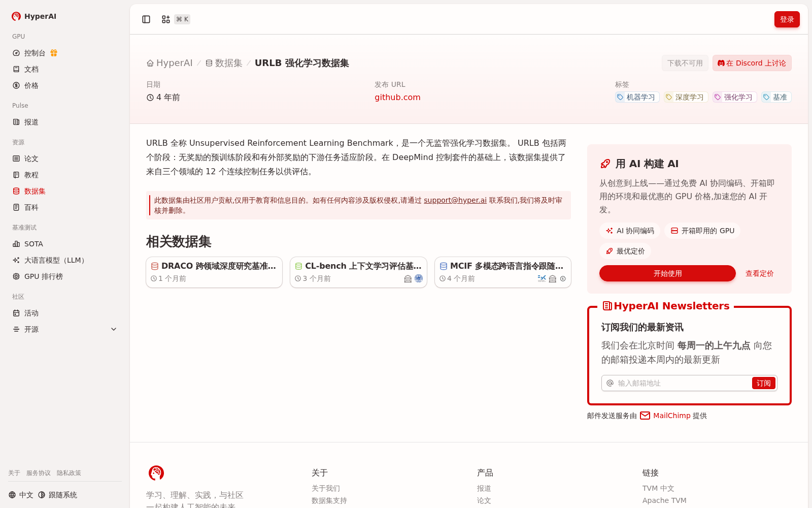Click the HyperAI home breadcrumb
The width and height of the screenshot is (812, 508).
coord(170,63)
